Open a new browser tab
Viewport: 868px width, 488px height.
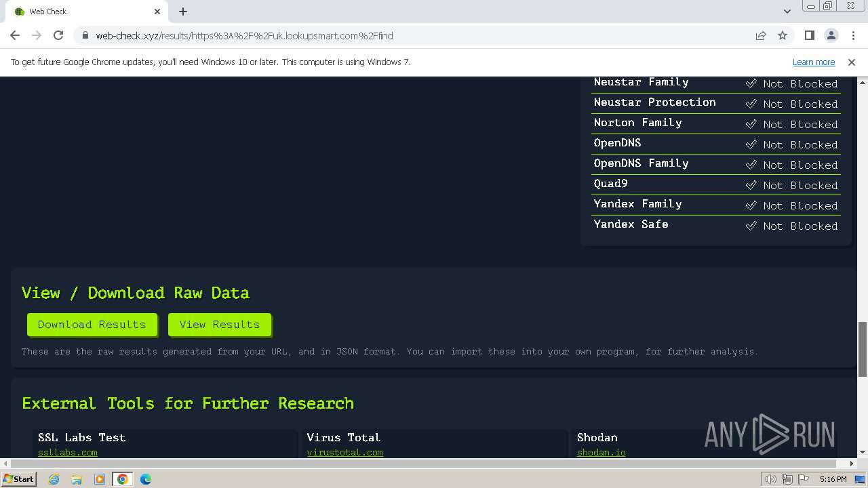click(183, 12)
